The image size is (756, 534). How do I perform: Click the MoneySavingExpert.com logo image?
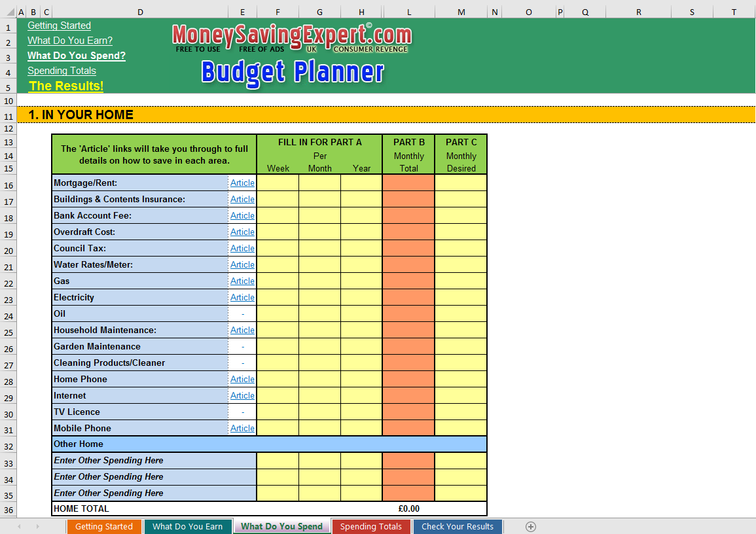point(292,38)
